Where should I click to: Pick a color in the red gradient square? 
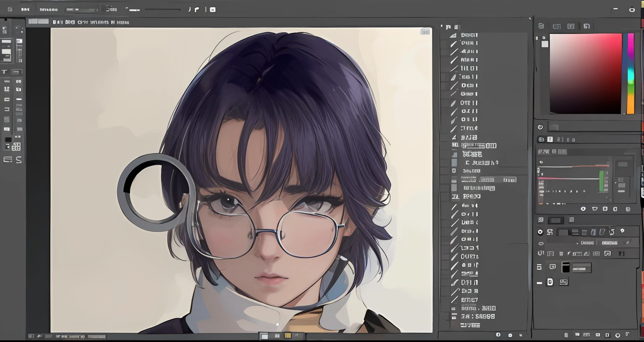(585, 73)
